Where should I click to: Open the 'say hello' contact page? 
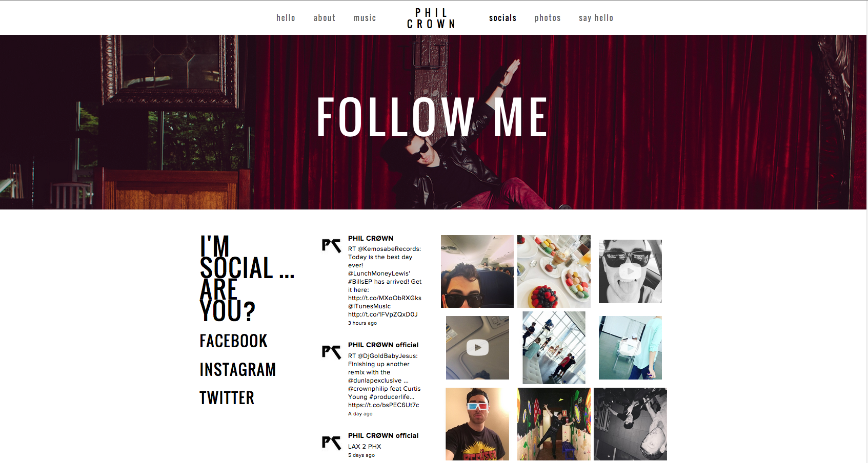click(596, 18)
